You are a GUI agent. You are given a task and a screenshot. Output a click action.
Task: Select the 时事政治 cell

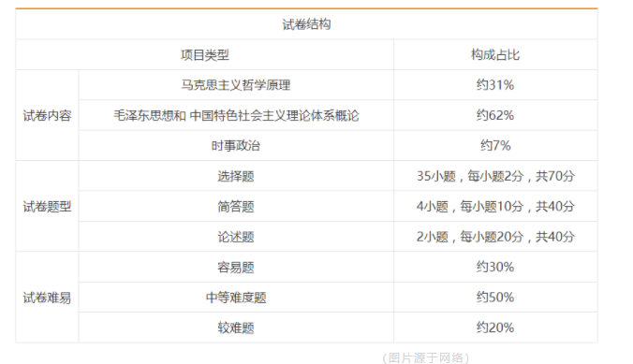coord(236,146)
